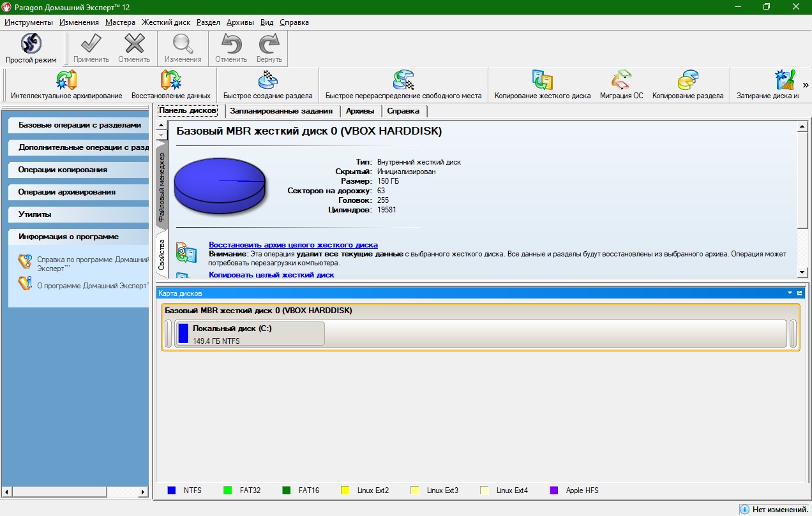Click the NTFS blue legend swatch

tap(171, 490)
